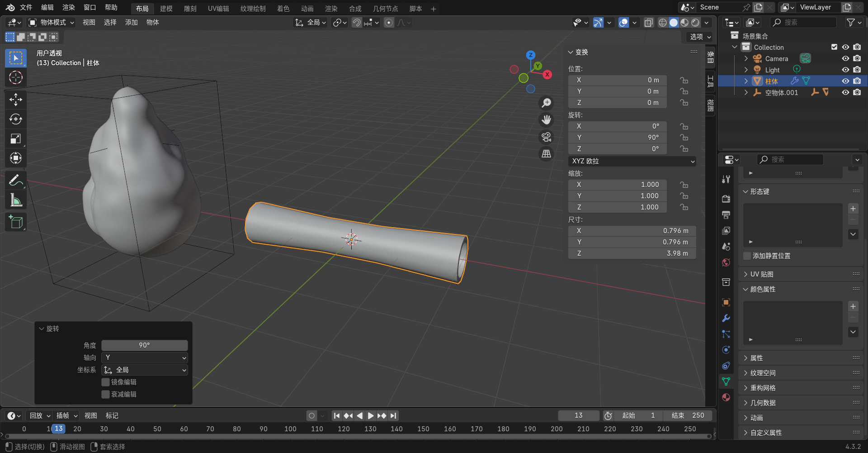The height and width of the screenshot is (453, 868).
Task: Open the Material properties tab icon
Action: pyautogui.click(x=726, y=397)
